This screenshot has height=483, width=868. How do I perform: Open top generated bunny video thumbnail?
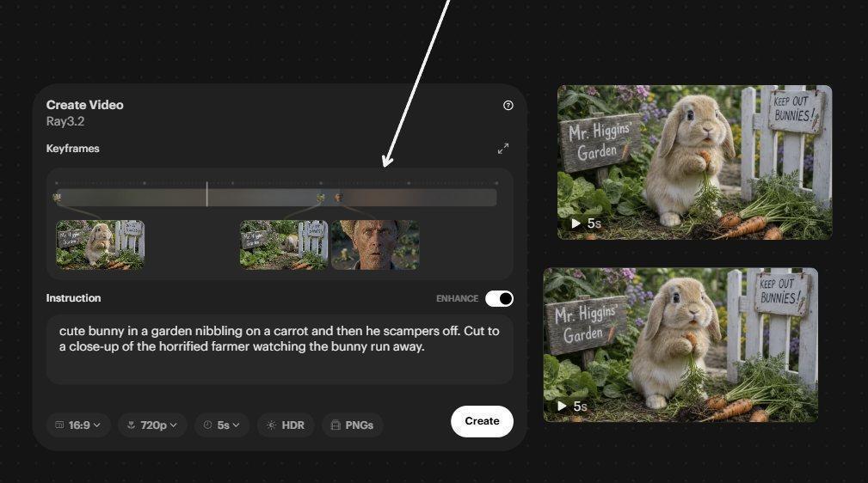click(x=695, y=162)
